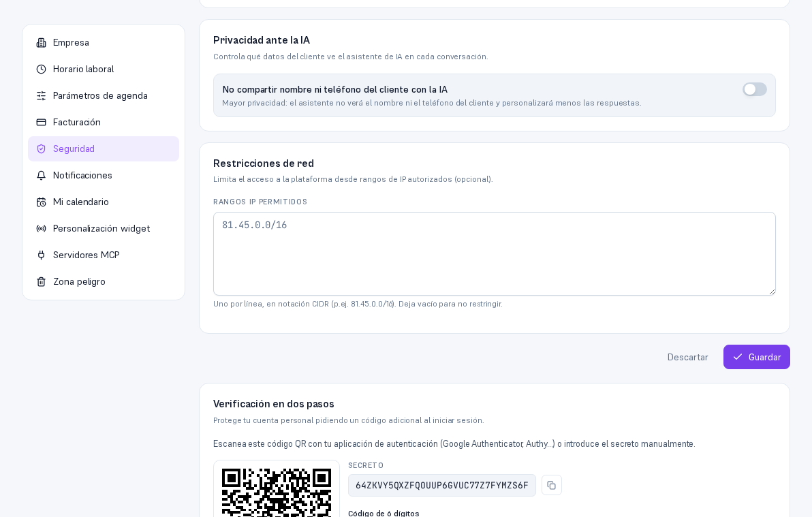
Task: Save changes with Guardar button
Action: point(757,357)
